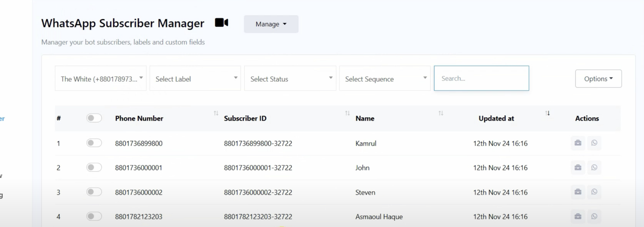This screenshot has width=644, height=227.
Task: Open the briefcase action for Asmaoul Haque
Action: pos(578,216)
